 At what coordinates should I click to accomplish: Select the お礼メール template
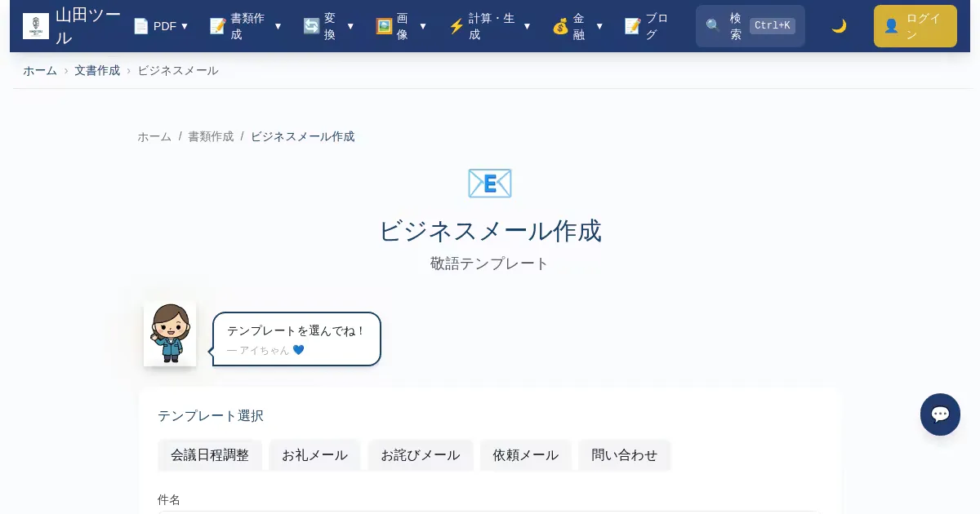[x=314, y=455]
